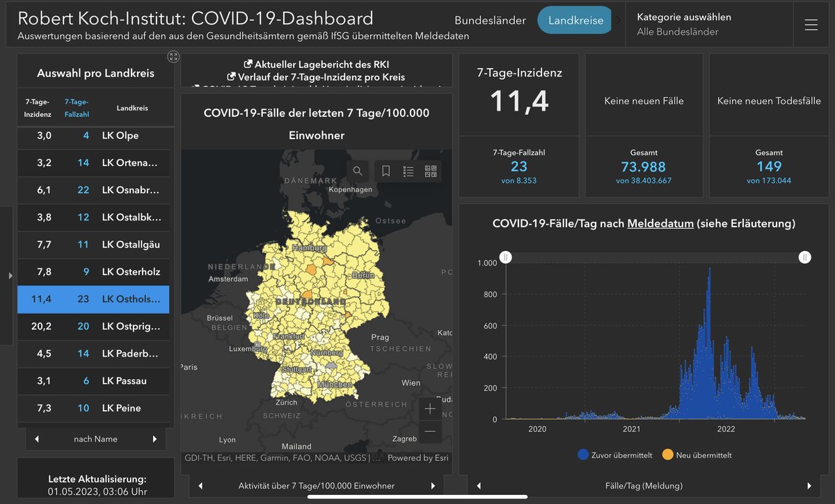
Task: Click München label on the map
Action: tap(335, 384)
